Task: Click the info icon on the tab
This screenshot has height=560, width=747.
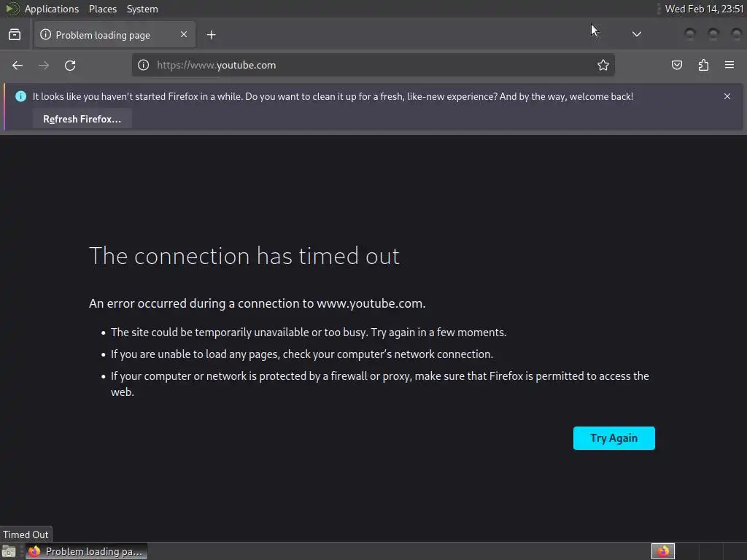Action: 45,35
